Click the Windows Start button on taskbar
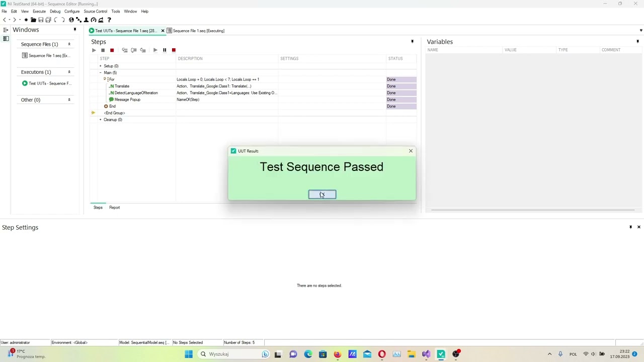This screenshot has height=362, width=644. coord(189,354)
